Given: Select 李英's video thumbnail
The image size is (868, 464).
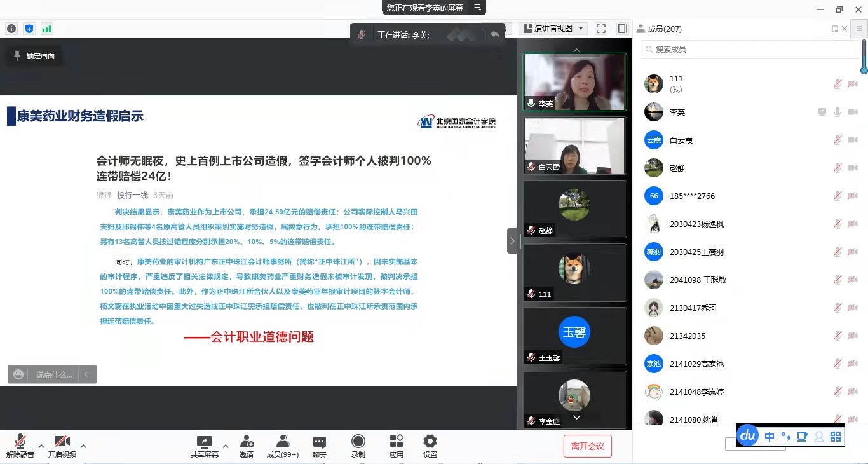Looking at the screenshot, I should [x=574, y=81].
